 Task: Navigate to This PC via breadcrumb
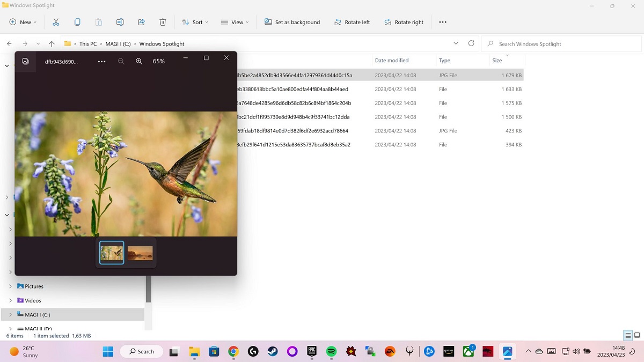click(87, 43)
